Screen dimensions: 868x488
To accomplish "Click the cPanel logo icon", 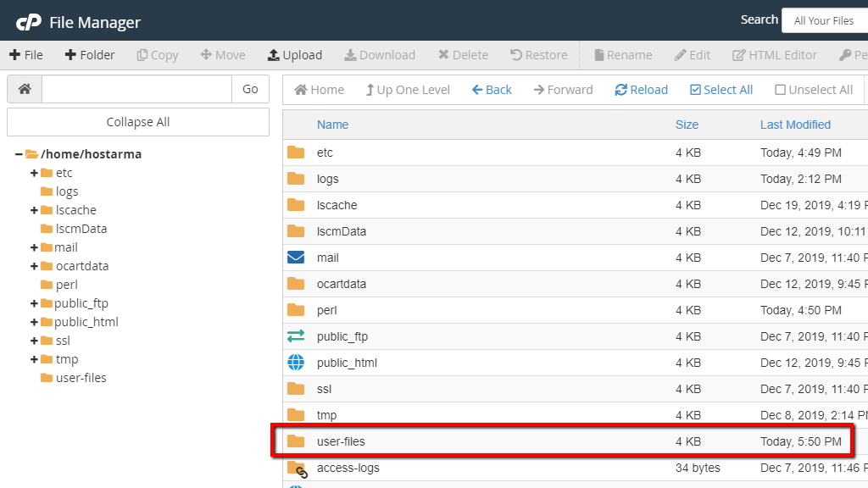I will point(28,22).
